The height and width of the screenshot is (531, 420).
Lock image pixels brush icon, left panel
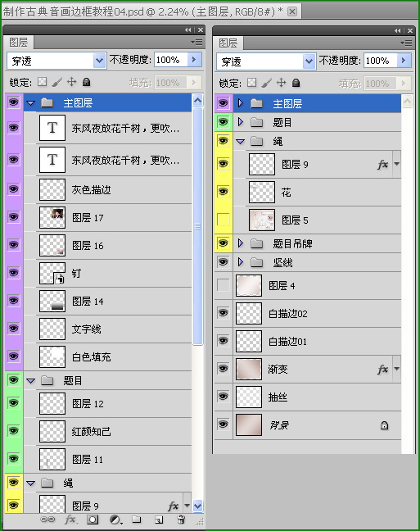pos(57,82)
